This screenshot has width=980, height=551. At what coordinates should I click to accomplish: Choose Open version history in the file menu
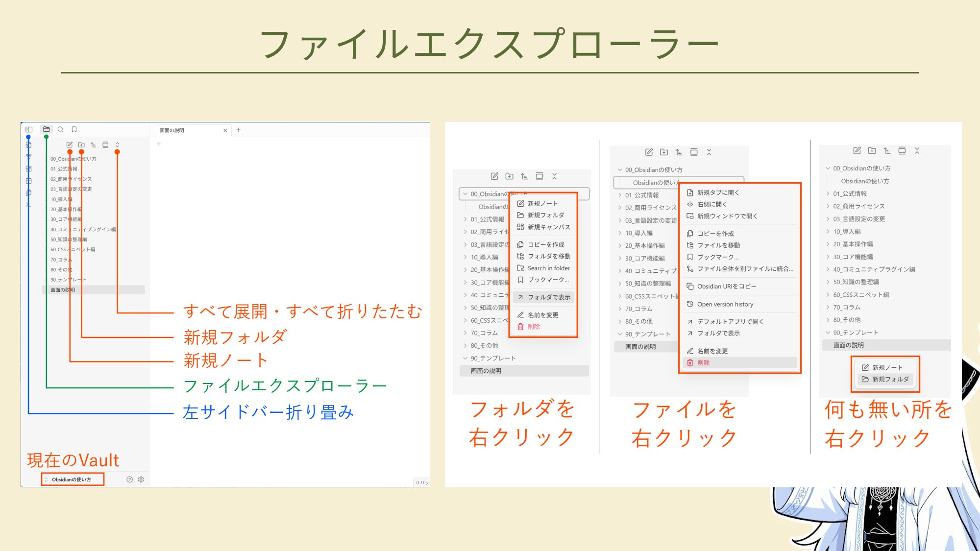[725, 304]
